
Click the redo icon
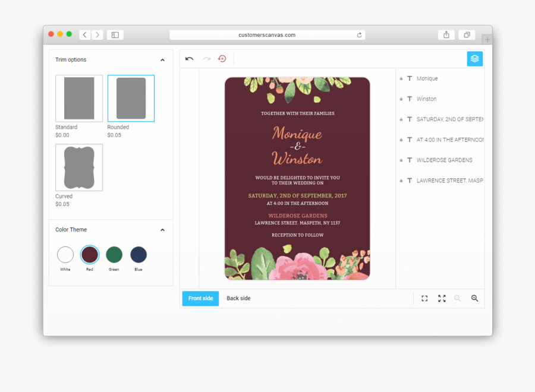pos(206,59)
